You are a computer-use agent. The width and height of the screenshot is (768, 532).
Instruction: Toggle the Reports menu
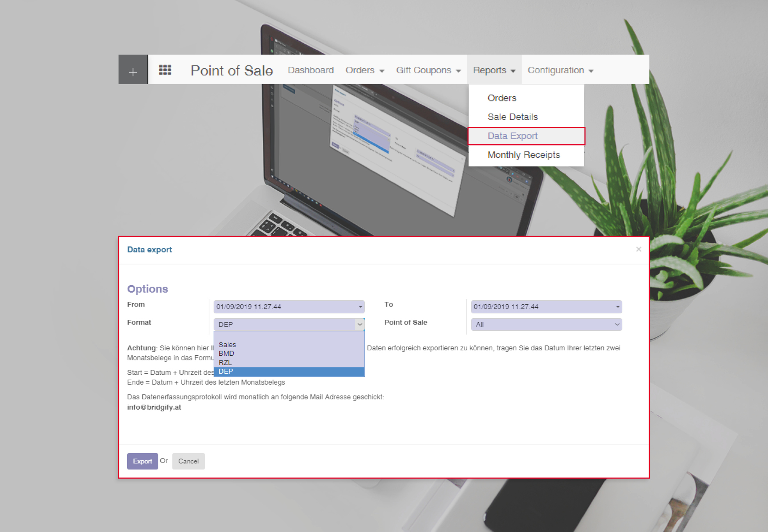tap(494, 70)
